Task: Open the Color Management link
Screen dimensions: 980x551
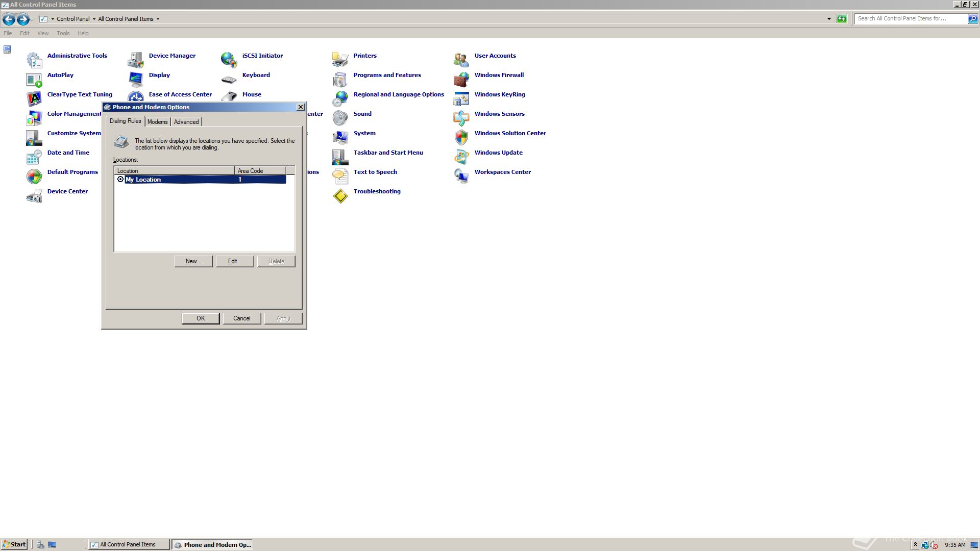Action: pos(75,114)
